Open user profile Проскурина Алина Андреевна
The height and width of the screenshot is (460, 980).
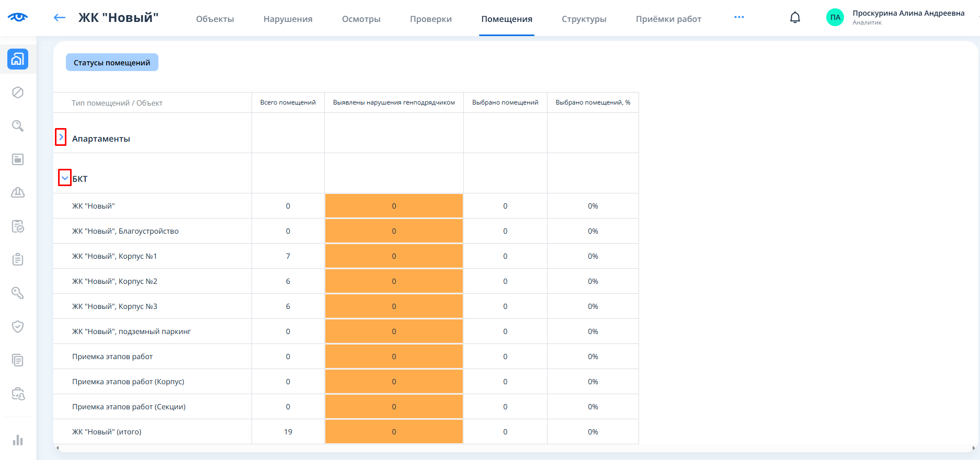[x=895, y=17]
